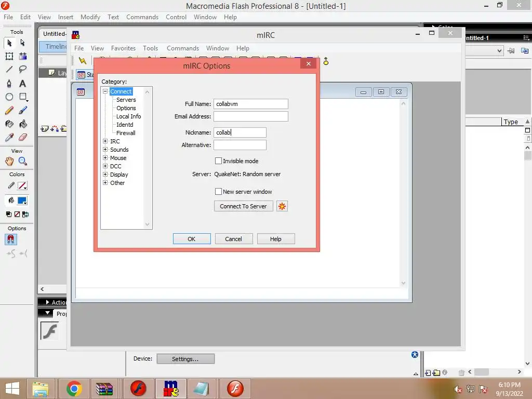The width and height of the screenshot is (532, 399).
Task: Click the Full Name input field
Action: coord(251,104)
